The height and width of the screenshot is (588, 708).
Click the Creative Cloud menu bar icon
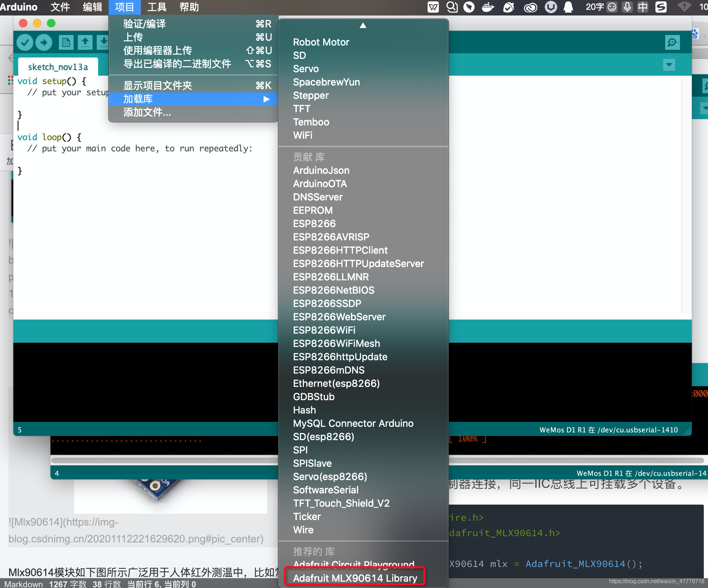[530, 7]
